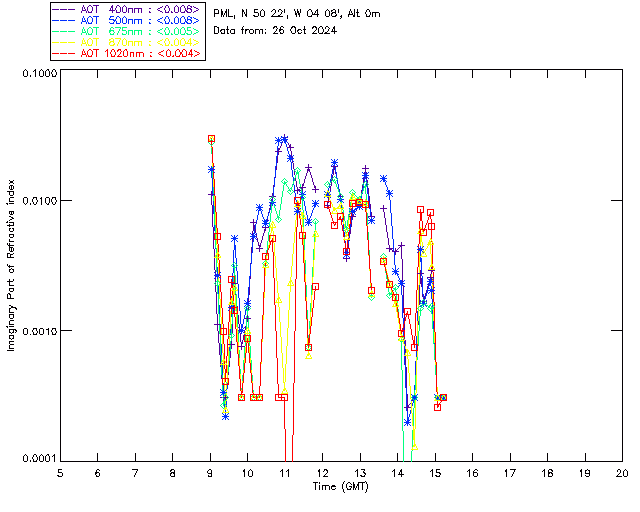Click the AOT 675nm legend entry

point(127,31)
